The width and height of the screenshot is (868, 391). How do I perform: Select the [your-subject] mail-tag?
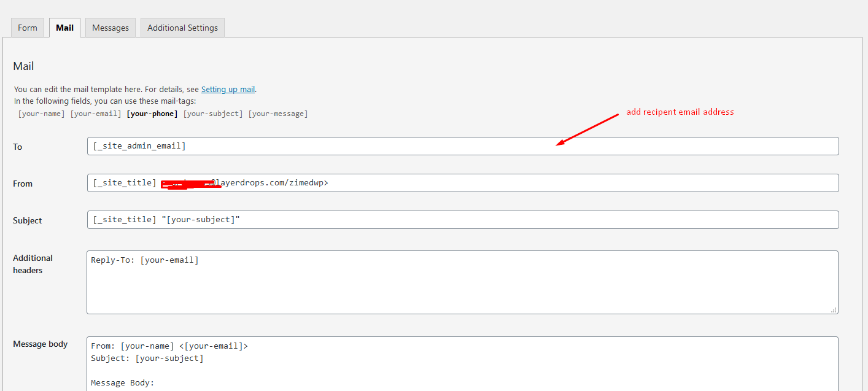[x=213, y=114]
